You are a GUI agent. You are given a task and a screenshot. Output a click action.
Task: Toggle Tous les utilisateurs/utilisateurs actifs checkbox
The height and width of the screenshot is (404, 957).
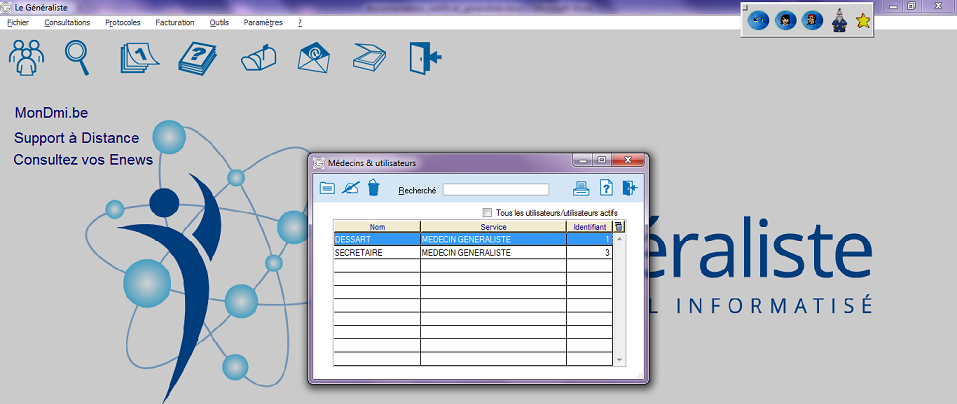(x=487, y=212)
